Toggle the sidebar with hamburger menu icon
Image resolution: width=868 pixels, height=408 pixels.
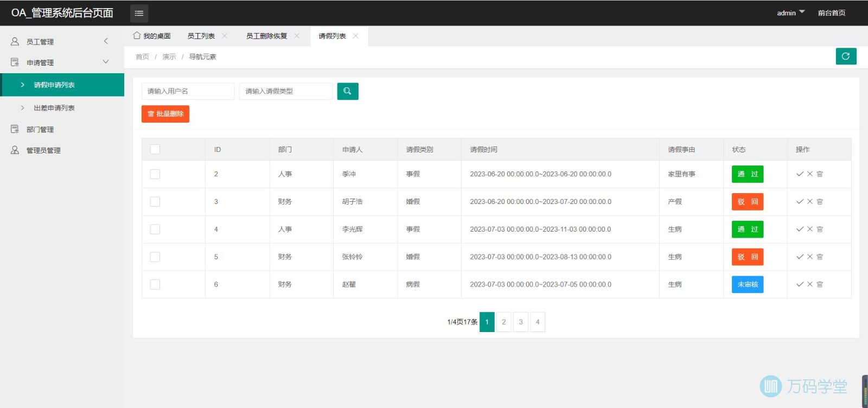(x=139, y=13)
